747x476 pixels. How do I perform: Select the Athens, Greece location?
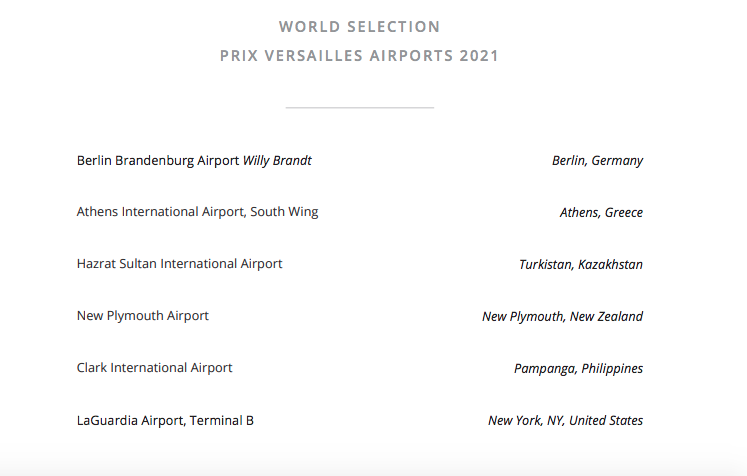tap(601, 212)
